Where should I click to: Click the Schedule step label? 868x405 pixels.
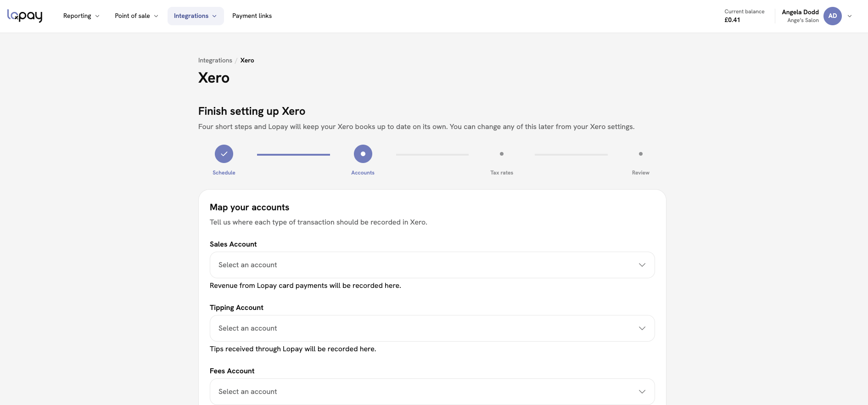pos(224,173)
